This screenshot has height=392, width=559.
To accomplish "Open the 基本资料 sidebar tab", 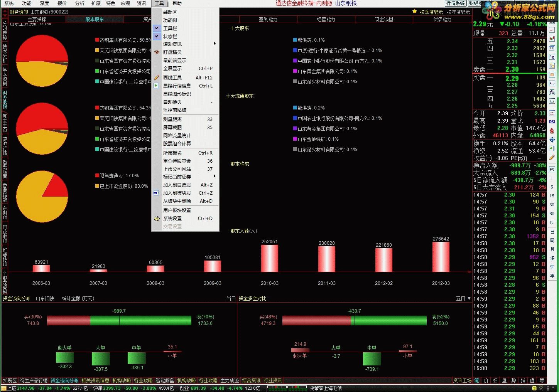I will pyautogui.click(x=5, y=76).
